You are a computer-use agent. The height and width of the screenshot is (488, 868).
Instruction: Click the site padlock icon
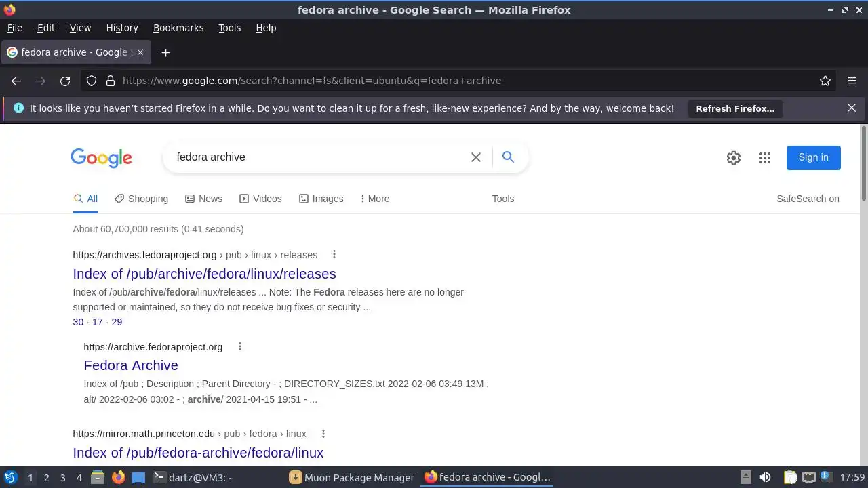point(111,81)
